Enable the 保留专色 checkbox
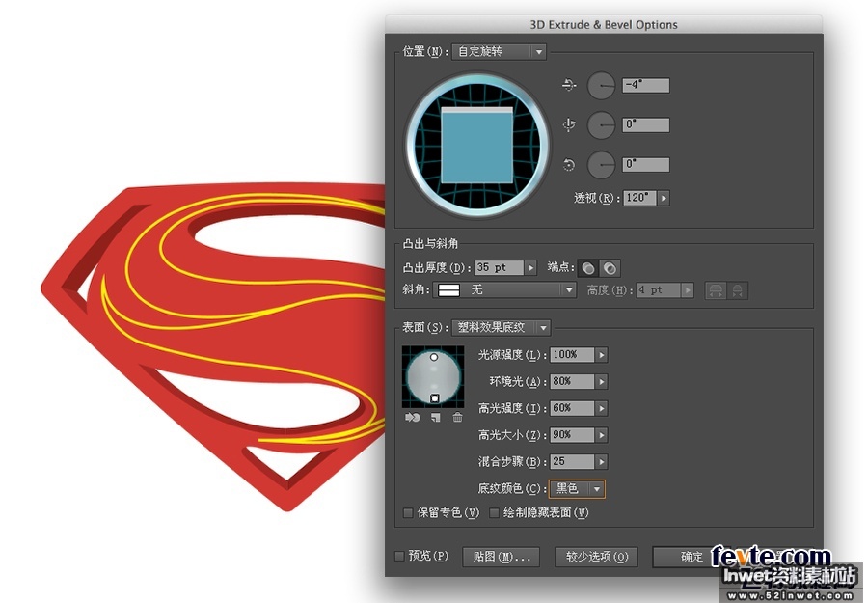This screenshot has width=868, height=603. click(x=408, y=513)
